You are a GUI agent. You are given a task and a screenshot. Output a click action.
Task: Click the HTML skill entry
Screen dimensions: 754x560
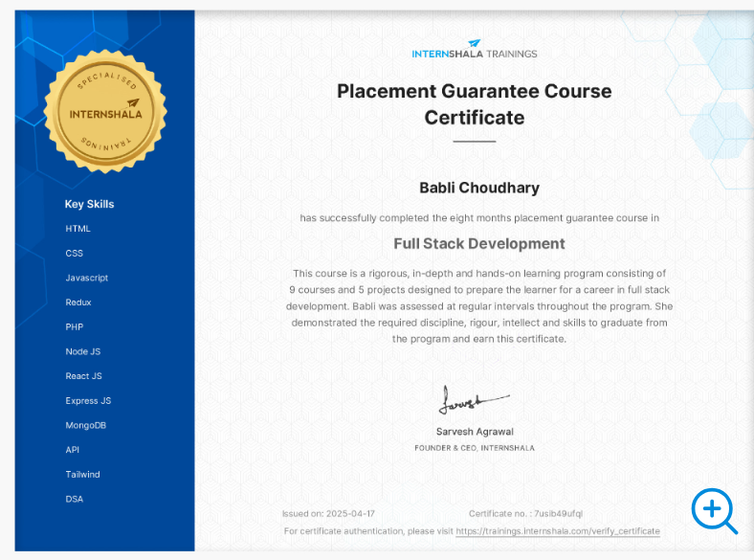click(x=78, y=229)
